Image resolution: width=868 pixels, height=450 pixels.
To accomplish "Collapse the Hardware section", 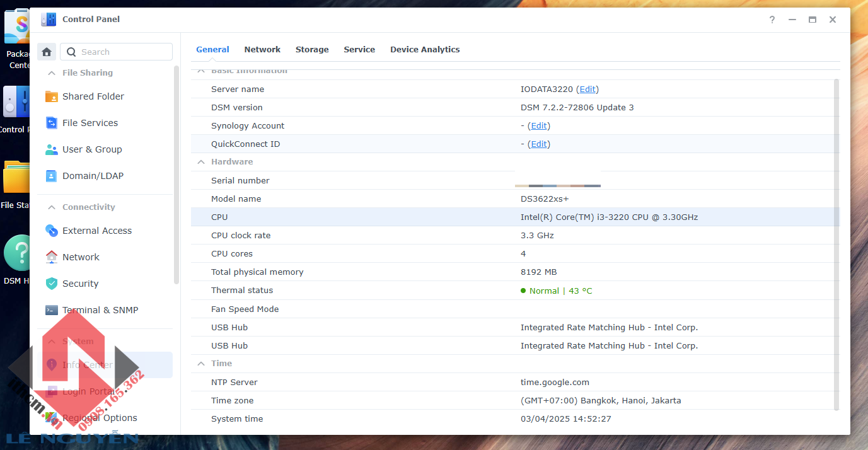I will point(201,162).
